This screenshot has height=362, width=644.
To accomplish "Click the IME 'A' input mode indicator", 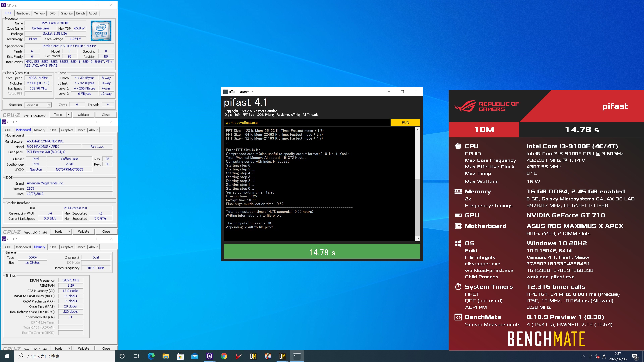I will [604, 356].
